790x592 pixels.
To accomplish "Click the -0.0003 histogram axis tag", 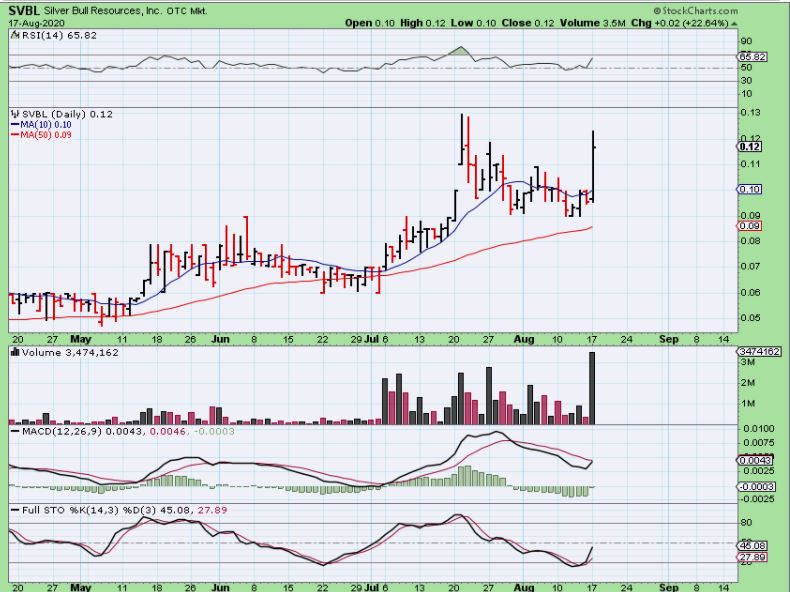I will 757,486.
